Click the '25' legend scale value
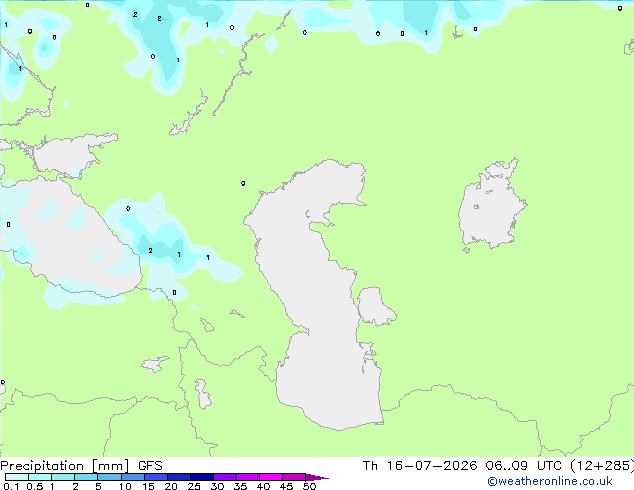Screen dimensions: 634x490 pyautogui.click(x=194, y=486)
